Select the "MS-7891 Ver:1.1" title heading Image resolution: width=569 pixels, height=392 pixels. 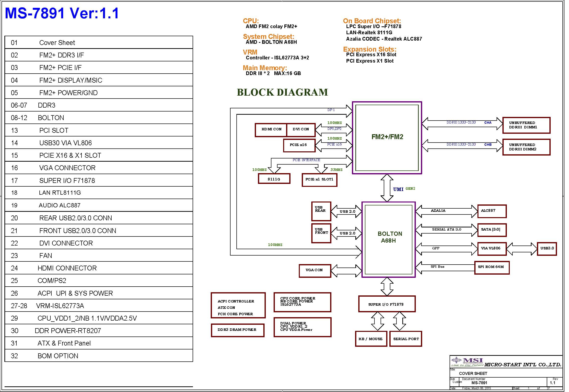tap(62, 13)
